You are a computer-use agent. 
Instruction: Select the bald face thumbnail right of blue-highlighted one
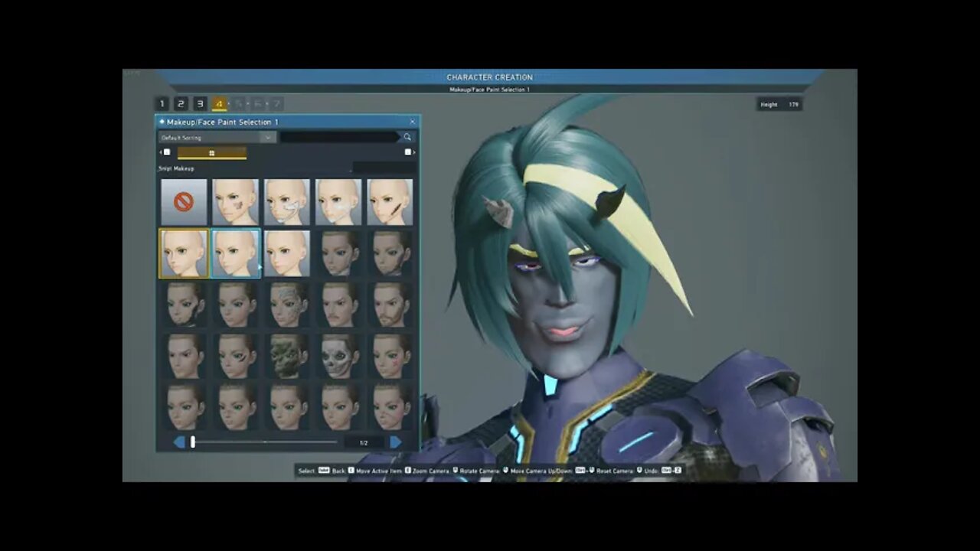click(287, 253)
